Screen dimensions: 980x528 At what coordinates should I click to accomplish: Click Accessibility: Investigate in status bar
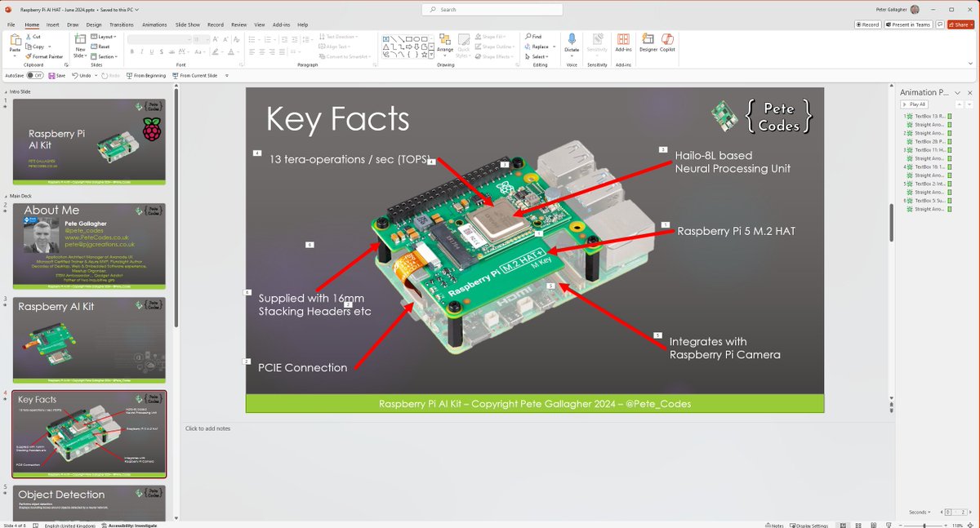[x=128, y=526]
